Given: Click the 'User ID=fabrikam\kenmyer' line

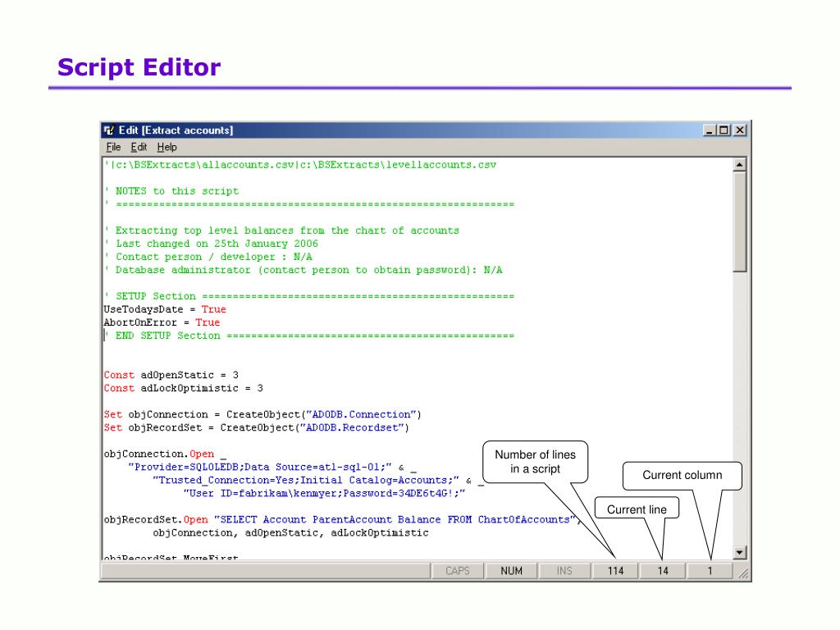Looking at the screenshot, I should (x=324, y=493).
